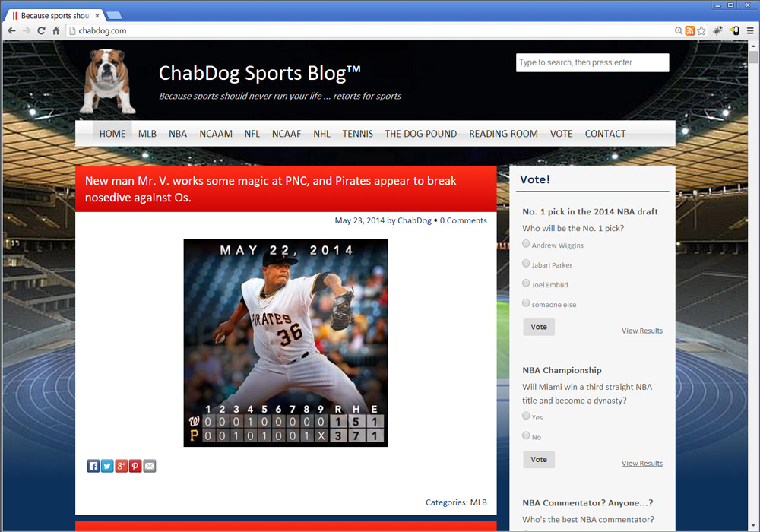Click 'NBA Commentator? Anyone...?' poll heading
The width and height of the screenshot is (760, 532).
(587, 503)
